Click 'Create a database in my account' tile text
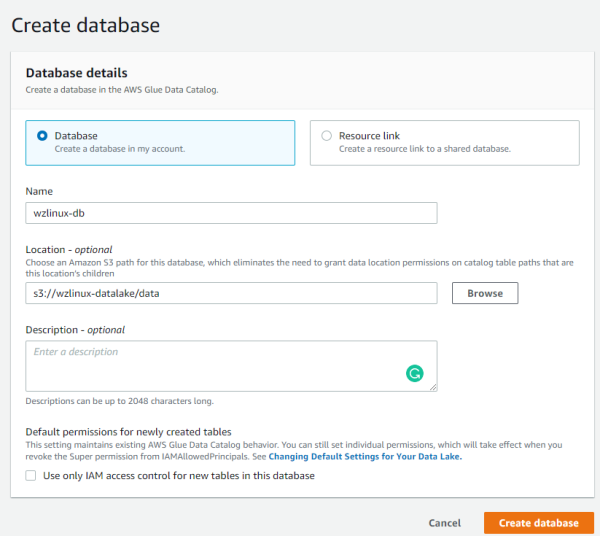This screenshot has height=536, width=600. tap(120, 150)
